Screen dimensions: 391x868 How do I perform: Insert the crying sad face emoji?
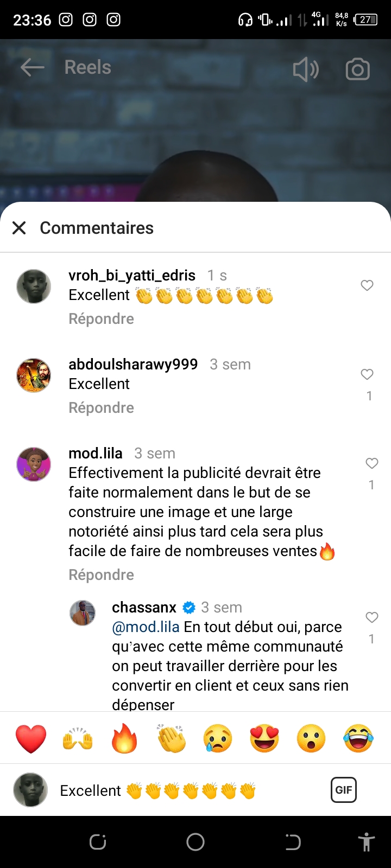218,738
